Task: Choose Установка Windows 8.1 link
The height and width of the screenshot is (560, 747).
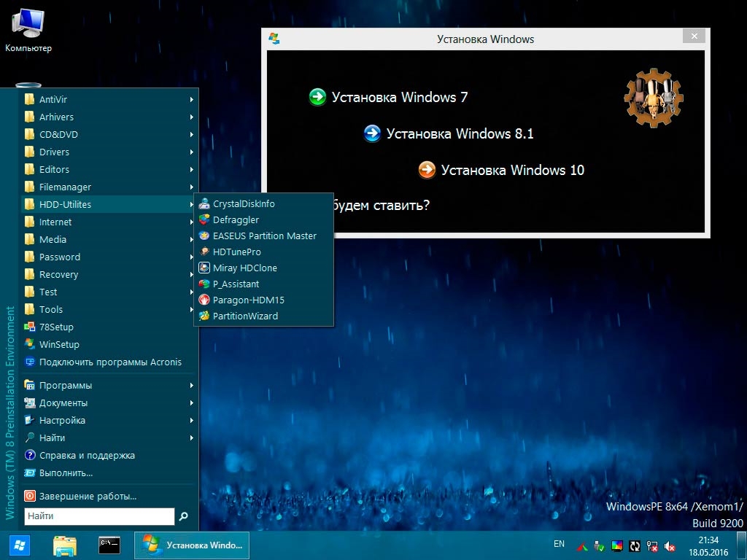Action: point(460,133)
